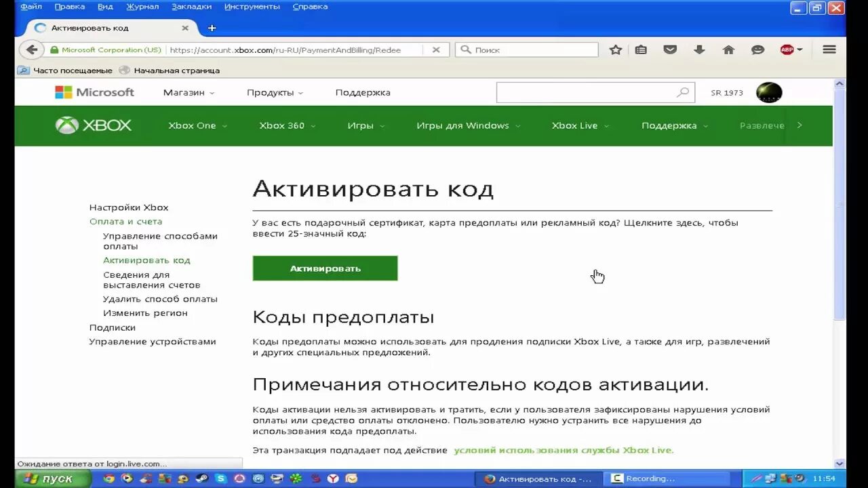The height and width of the screenshot is (488, 868).
Task: Click the Microsoft logo
Action: click(94, 92)
